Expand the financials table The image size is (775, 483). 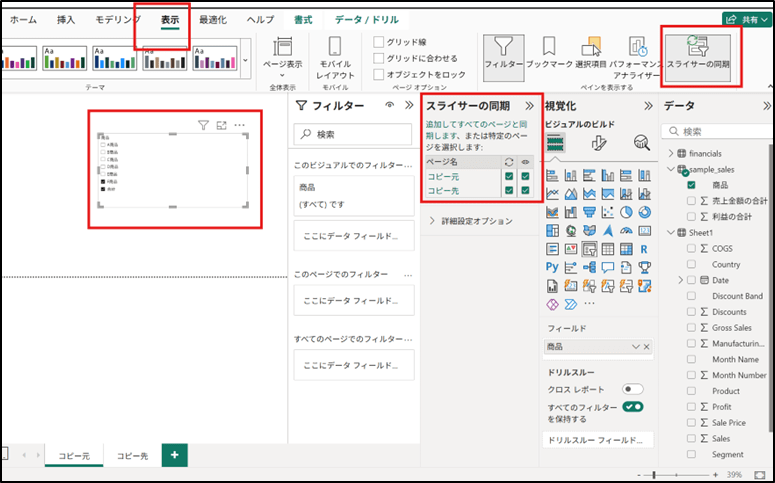pyautogui.click(x=669, y=153)
